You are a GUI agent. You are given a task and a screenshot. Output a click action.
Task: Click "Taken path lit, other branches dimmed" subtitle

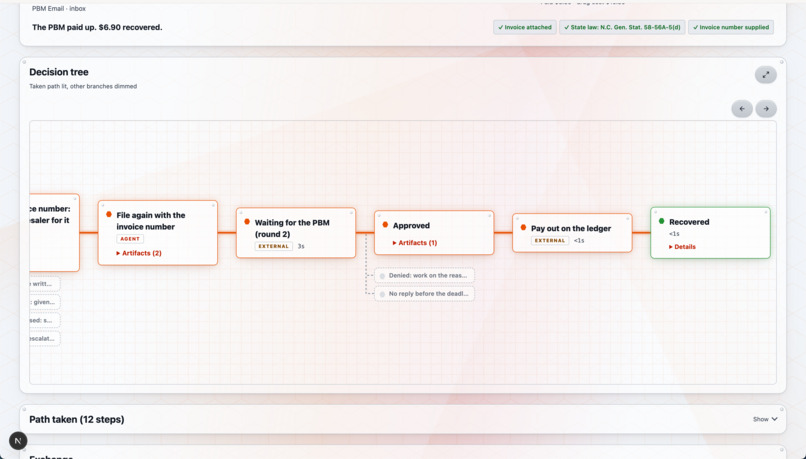click(83, 86)
